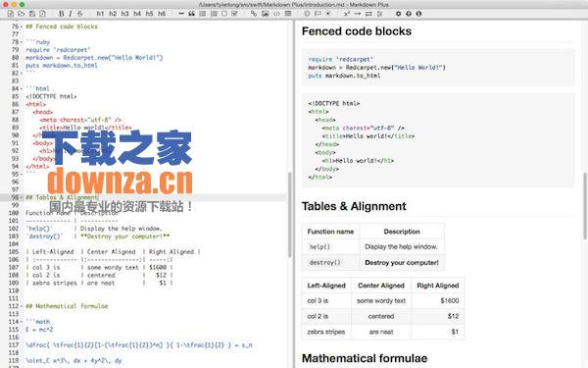Viewport: 588px width, 368px height.
Task: Collapse the html code fold at line 84
Action: pyautogui.click(x=22, y=88)
